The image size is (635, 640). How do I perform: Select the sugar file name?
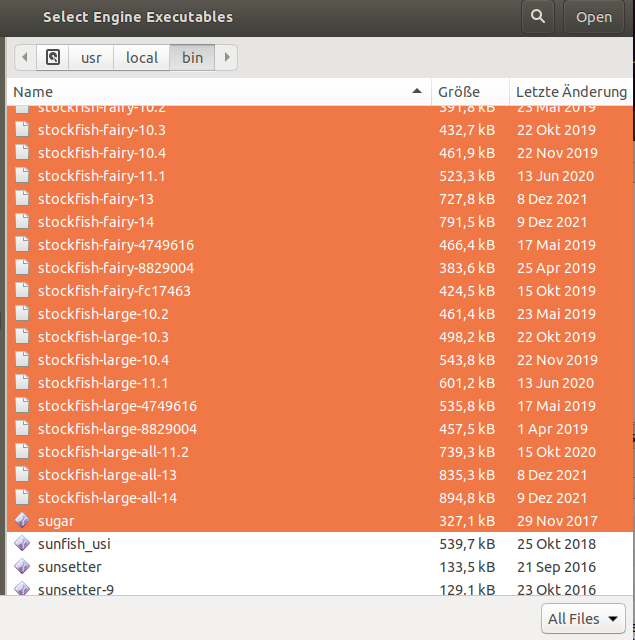[x=56, y=522]
